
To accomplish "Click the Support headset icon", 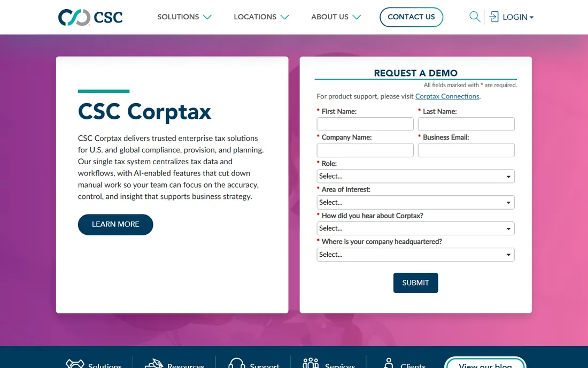I will point(237,363).
